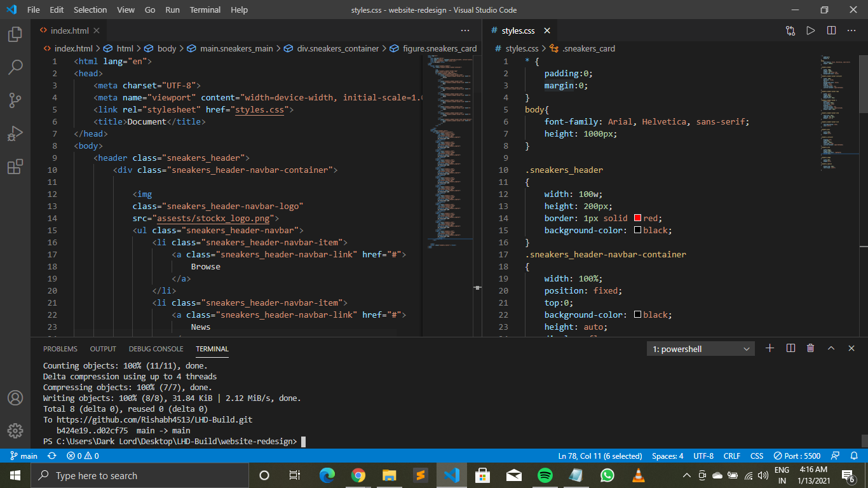This screenshot has height=488, width=868.
Task: Change the CSS language mode in status bar
Action: (x=756, y=456)
